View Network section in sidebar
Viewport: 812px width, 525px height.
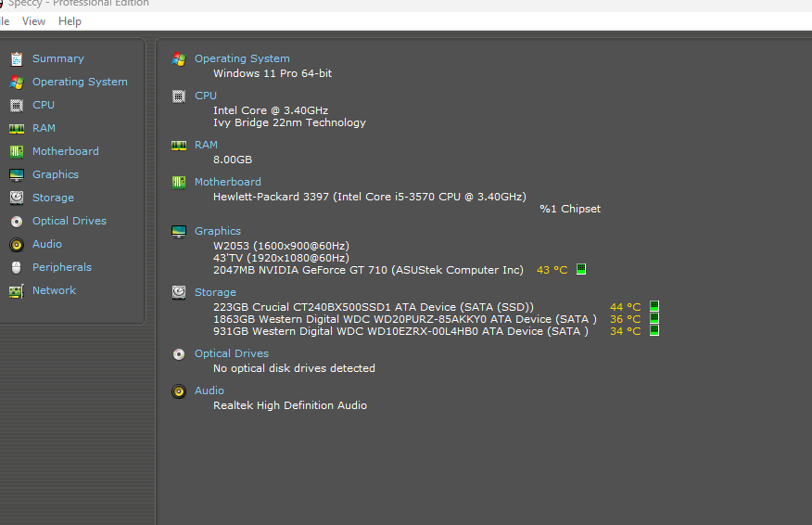pos(55,290)
